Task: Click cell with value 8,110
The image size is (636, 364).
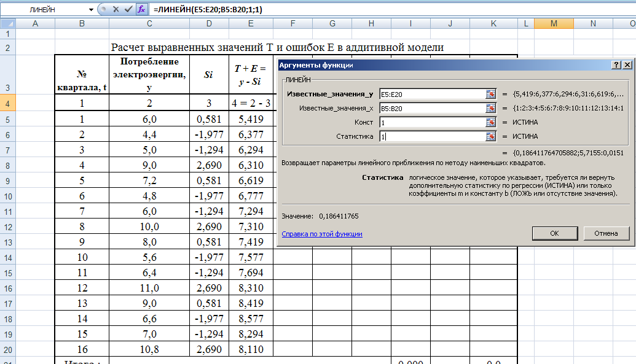Action: point(251,349)
